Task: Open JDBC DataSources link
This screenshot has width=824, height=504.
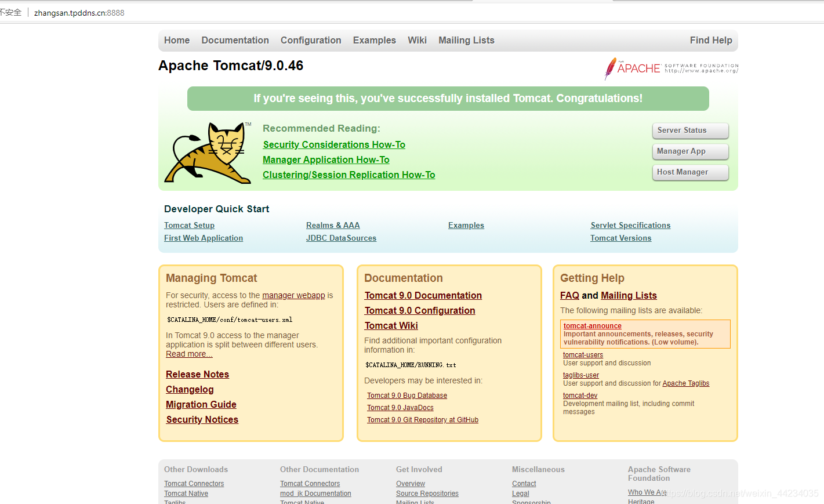Action: [x=341, y=238]
